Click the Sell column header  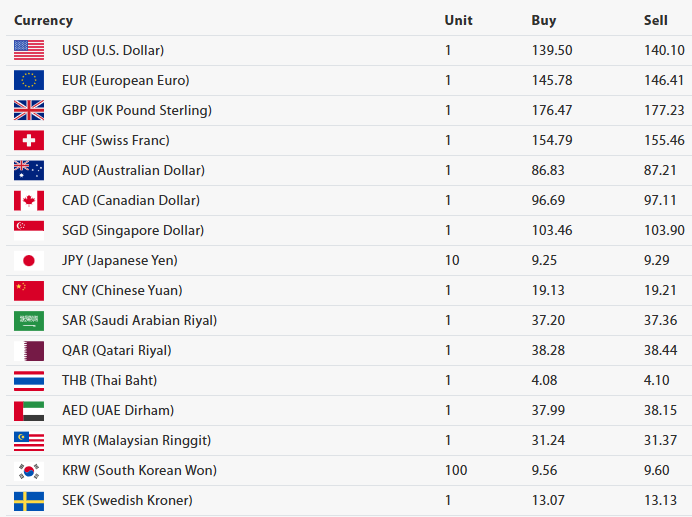click(x=655, y=20)
